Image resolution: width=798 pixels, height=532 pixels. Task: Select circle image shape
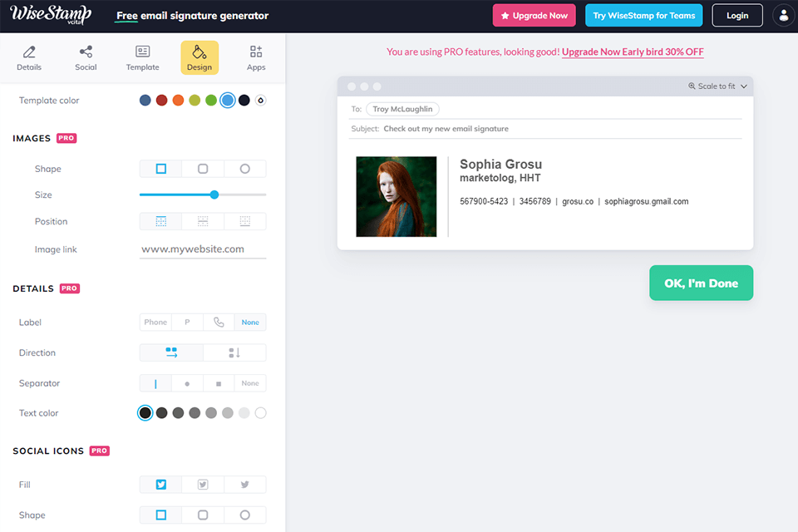[x=244, y=169]
